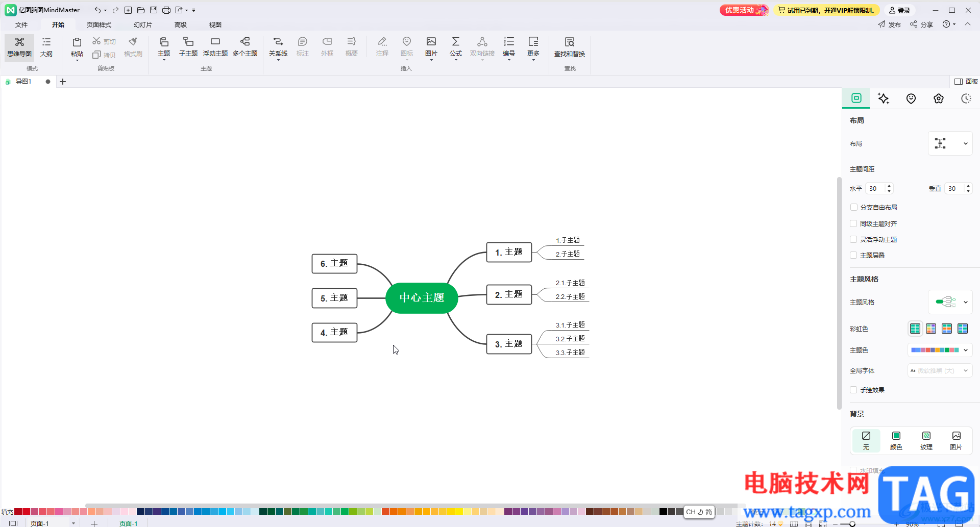Click the publish (发布) button
The width and height of the screenshot is (980, 527).
[890, 24]
